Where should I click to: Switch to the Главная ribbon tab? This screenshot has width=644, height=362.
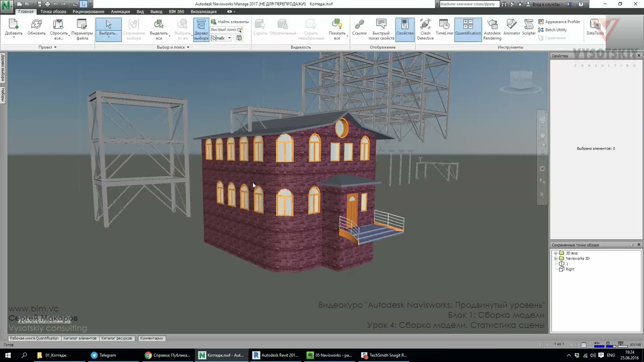click(26, 12)
